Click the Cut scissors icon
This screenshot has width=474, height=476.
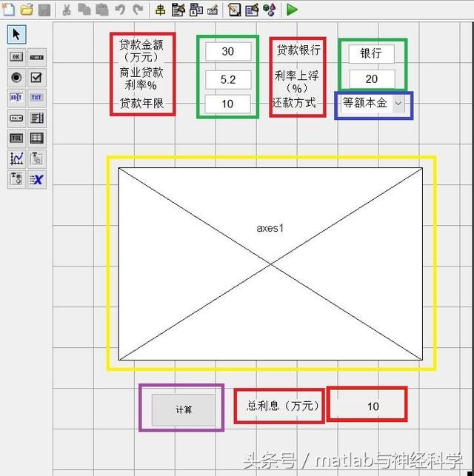coord(66,10)
